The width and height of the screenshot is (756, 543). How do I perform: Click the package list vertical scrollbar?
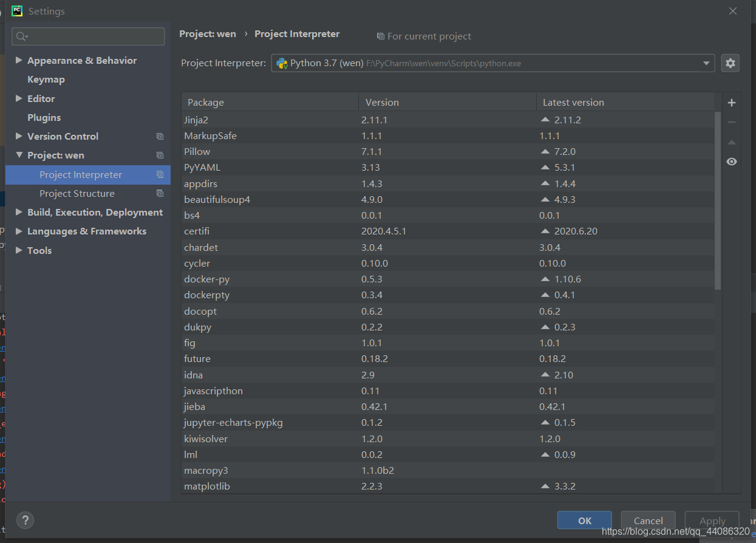pyautogui.click(x=718, y=200)
